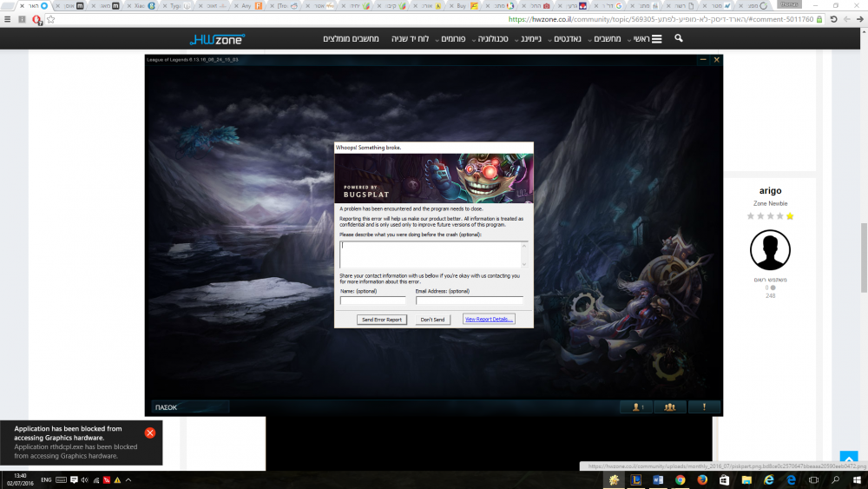Open Chrome from the taskbar
The width and height of the screenshot is (868, 489).
(x=680, y=480)
